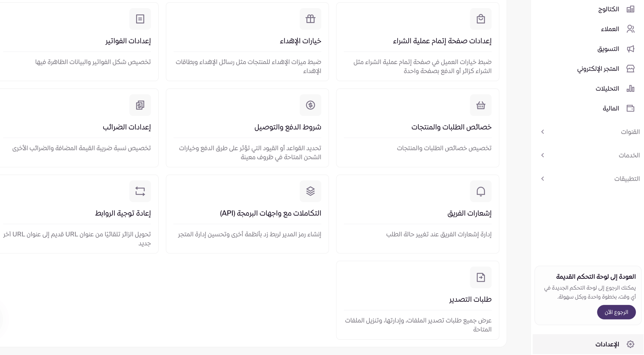Click the export requests file icon
This screenshot has height=355, width=644.
(480, 277)
